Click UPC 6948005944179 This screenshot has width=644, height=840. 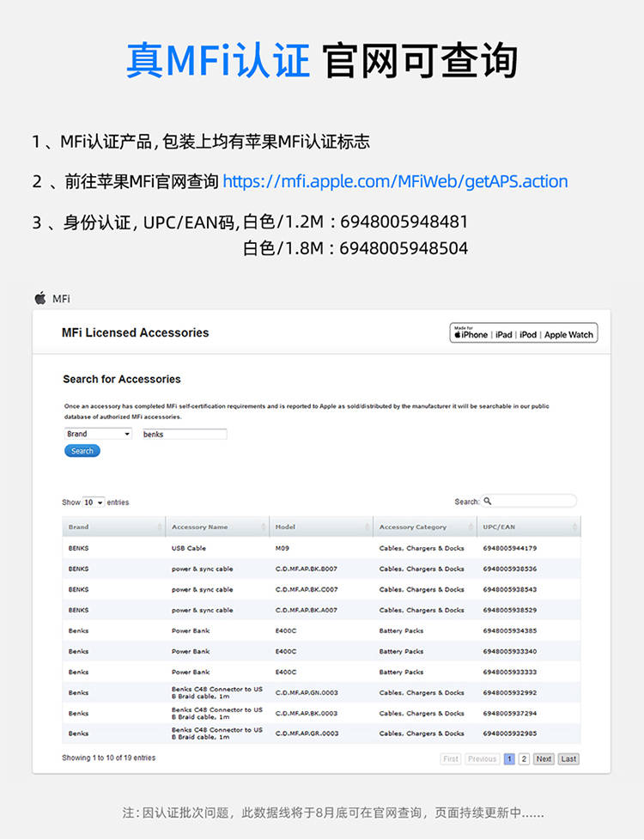coord(509,548)
